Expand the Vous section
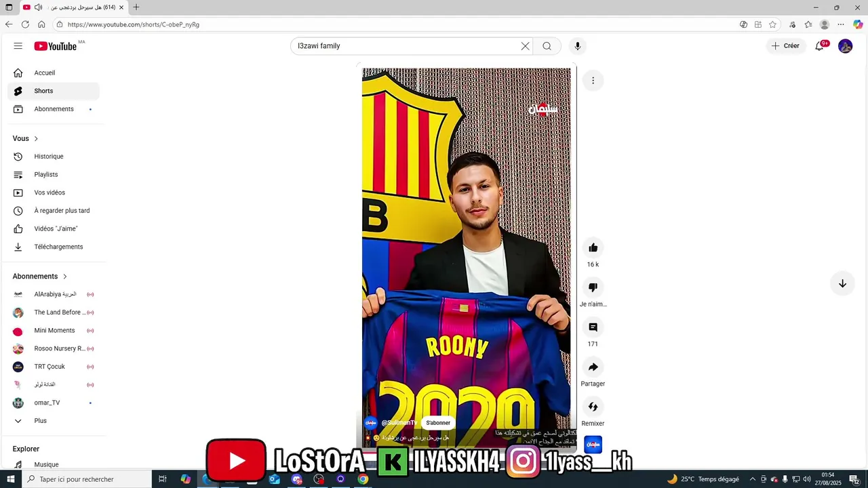 tap(26, 138)
